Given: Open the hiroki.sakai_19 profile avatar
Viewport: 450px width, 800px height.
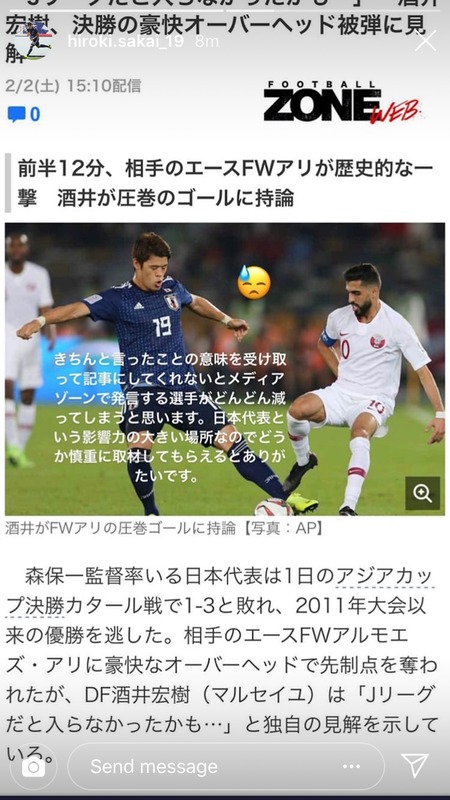Looking at the screenshot, I should click(35, 41).
